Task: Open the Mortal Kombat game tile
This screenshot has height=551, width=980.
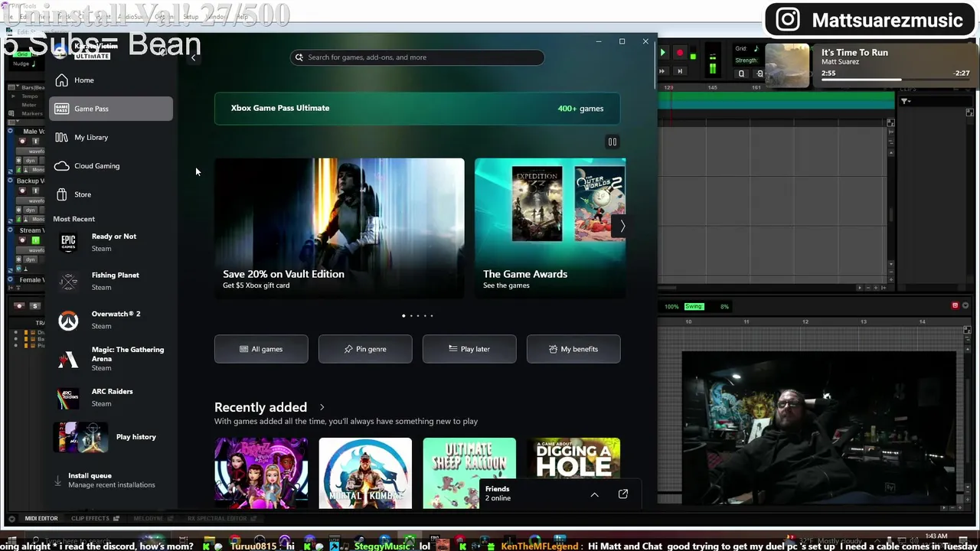Action: coord(365,473)
